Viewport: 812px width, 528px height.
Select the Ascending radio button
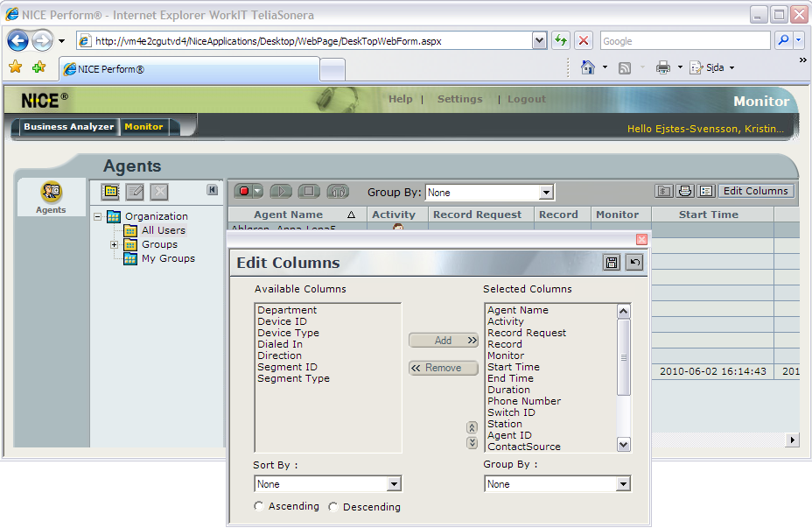pyautogui.click(x=259, y=506)
